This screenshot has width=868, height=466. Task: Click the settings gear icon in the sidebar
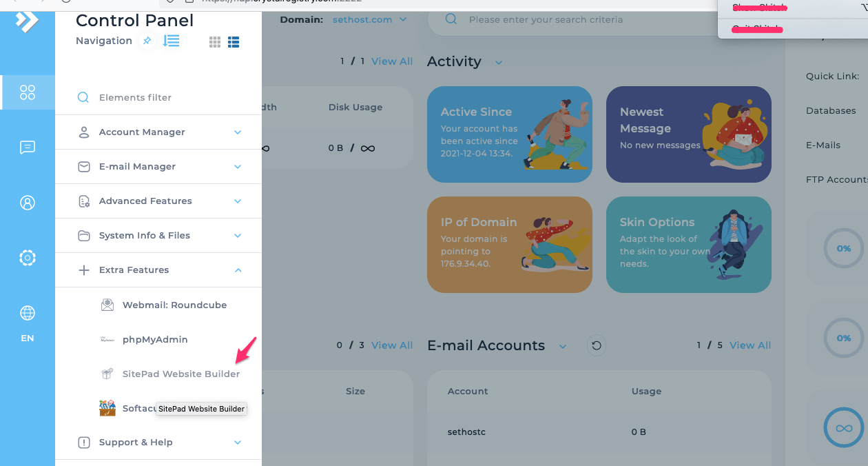(x=28, y=258)
